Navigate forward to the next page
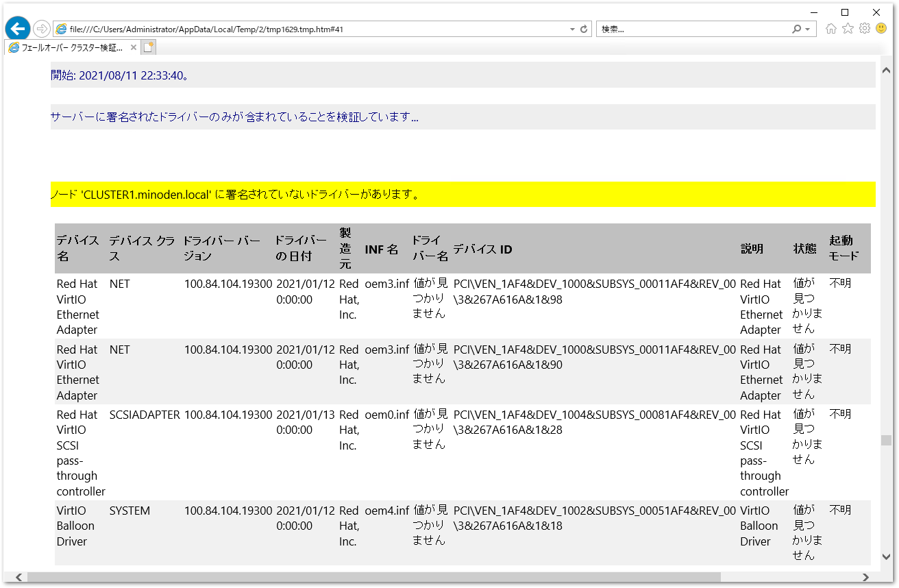 (x=41, y=28)
